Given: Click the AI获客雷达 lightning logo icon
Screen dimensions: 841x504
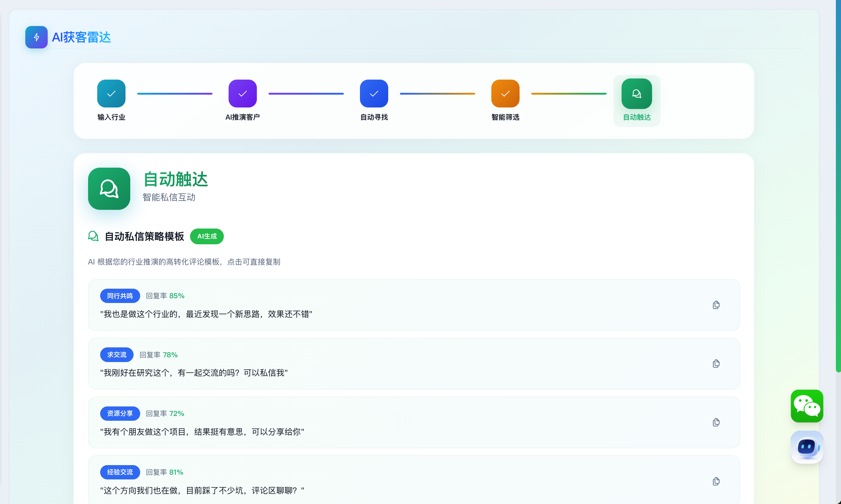Looking at the screenshot, I should point(36,37).
